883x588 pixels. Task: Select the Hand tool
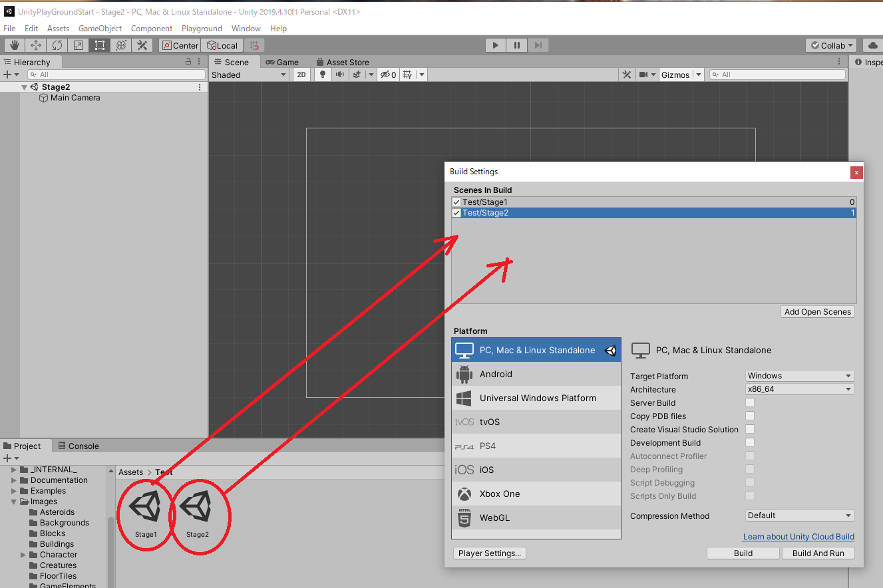(15, 45)
